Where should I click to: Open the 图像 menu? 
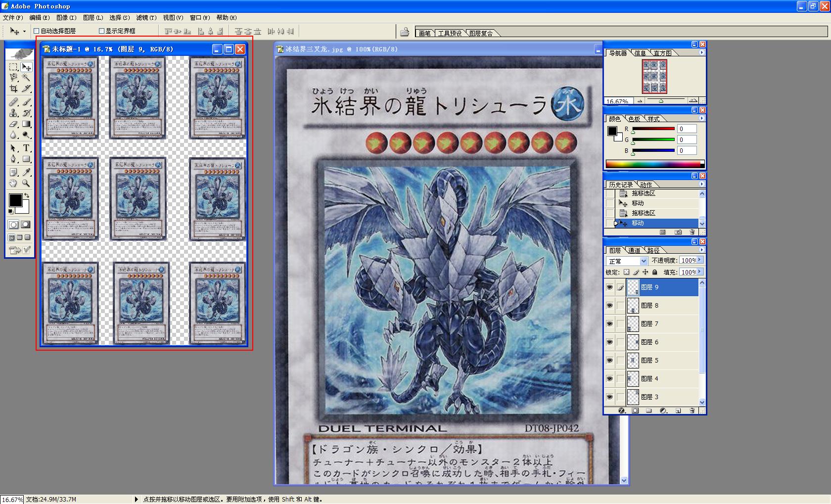66,18
